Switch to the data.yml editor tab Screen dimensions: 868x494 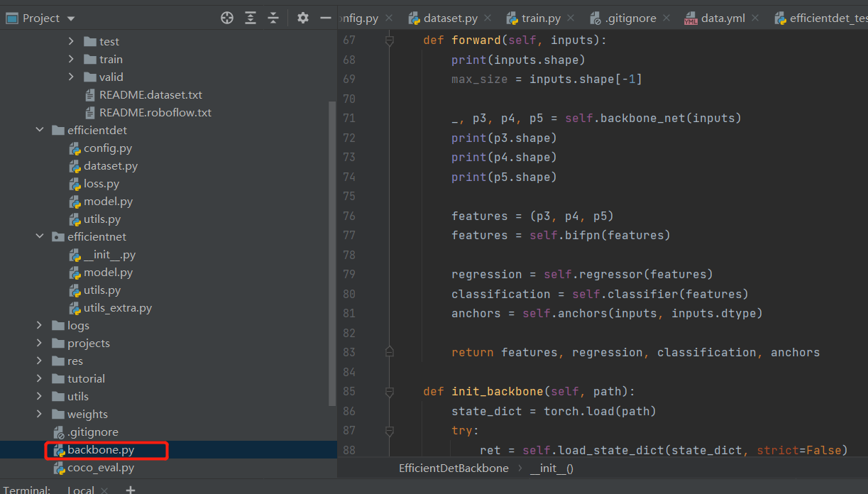click(723, 18)
